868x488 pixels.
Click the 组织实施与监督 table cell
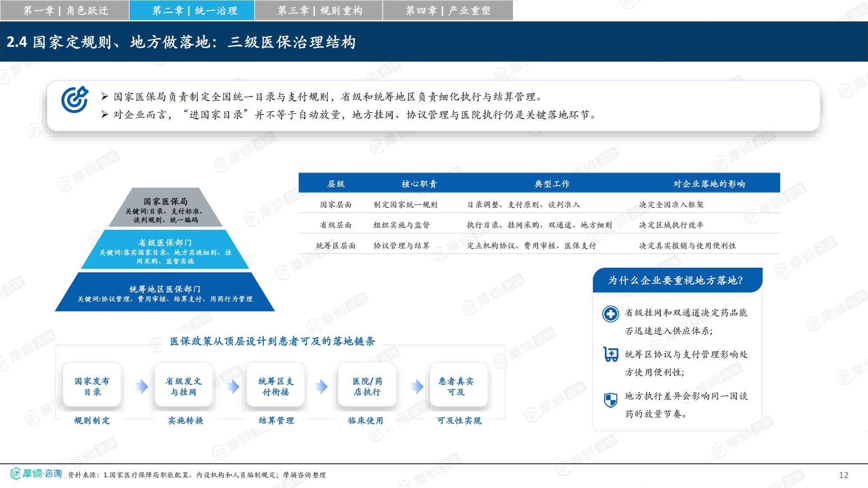coord(402,225)
